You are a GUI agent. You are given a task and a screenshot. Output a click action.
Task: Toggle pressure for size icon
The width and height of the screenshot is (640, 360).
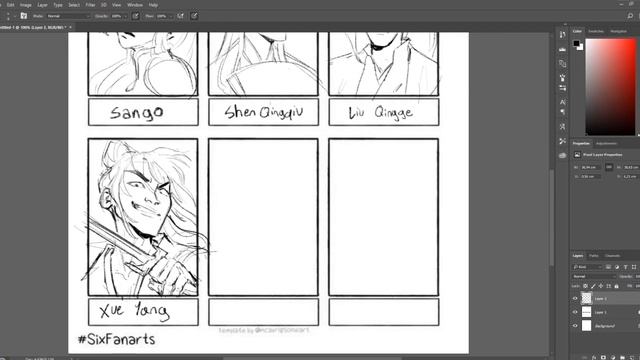pos(194,16)
